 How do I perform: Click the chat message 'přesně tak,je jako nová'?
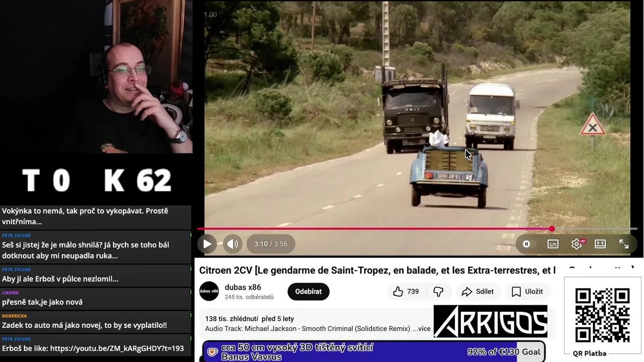pyautogui.click(x=42, y=302)
